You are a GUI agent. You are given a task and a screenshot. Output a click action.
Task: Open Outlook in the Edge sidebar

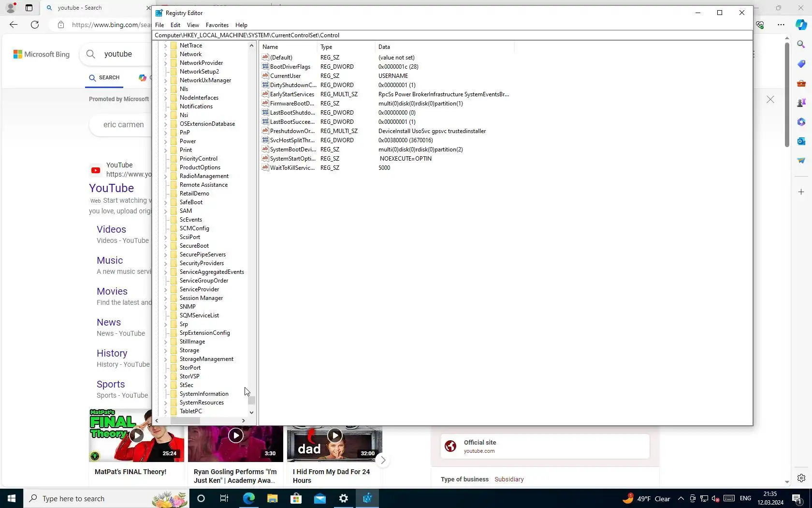801,141
